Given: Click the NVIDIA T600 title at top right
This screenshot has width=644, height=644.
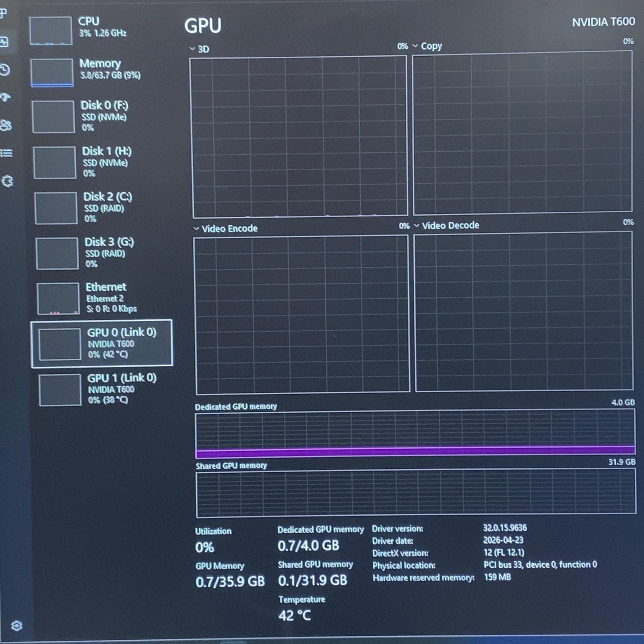Looking at the screenshot, I should (x=603, y=22).
